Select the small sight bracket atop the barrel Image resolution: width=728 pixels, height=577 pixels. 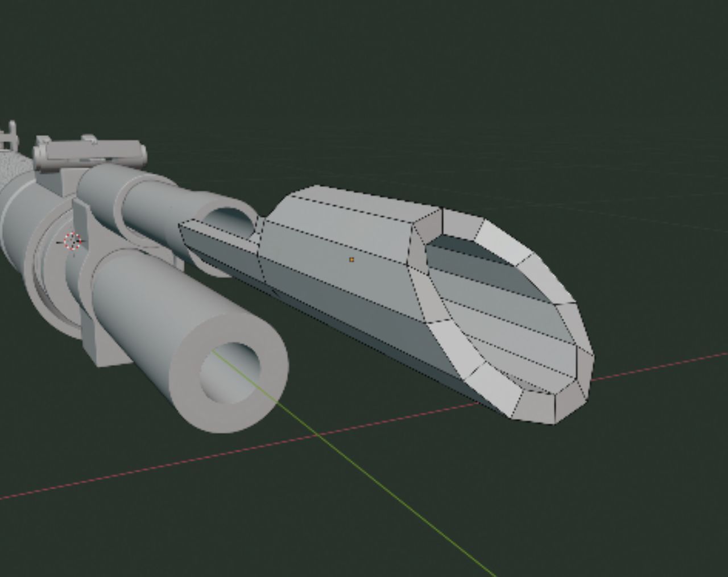(90, 154)
